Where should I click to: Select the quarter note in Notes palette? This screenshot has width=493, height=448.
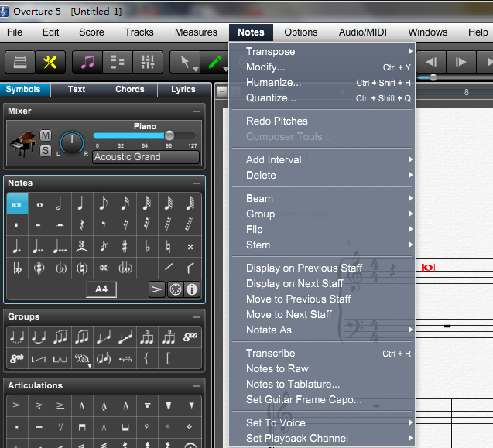coord(82,203)
